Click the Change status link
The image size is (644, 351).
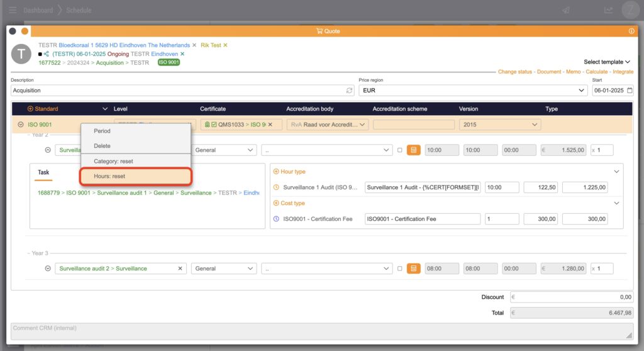click(x=515, y=72)
